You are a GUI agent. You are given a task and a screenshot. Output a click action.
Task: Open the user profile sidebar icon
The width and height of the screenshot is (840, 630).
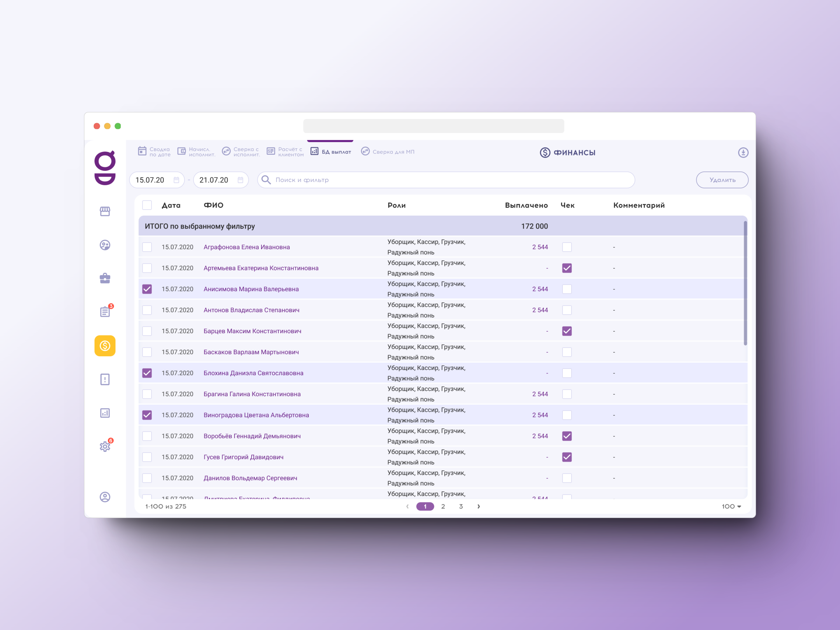pyautogui.click(x=105, y=497)
